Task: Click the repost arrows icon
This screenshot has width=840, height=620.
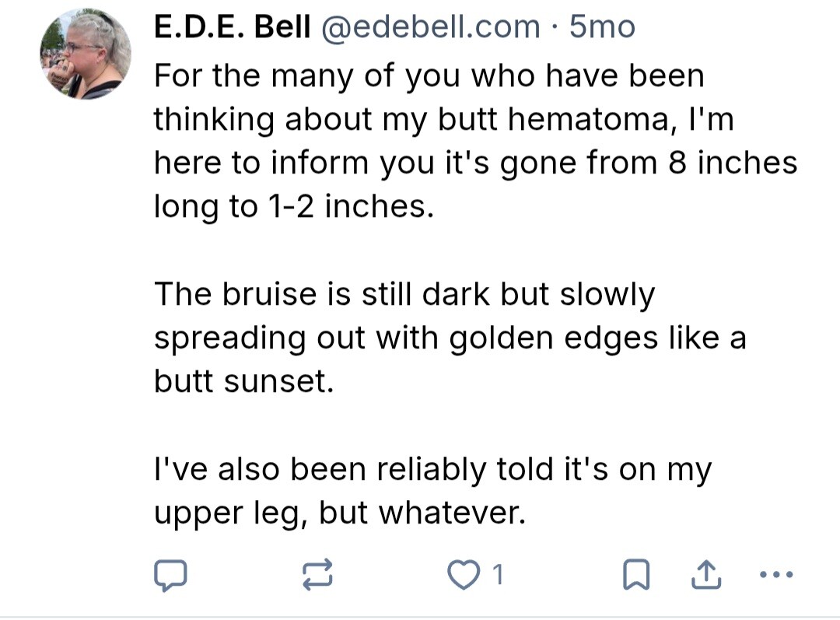Action: 317,575
